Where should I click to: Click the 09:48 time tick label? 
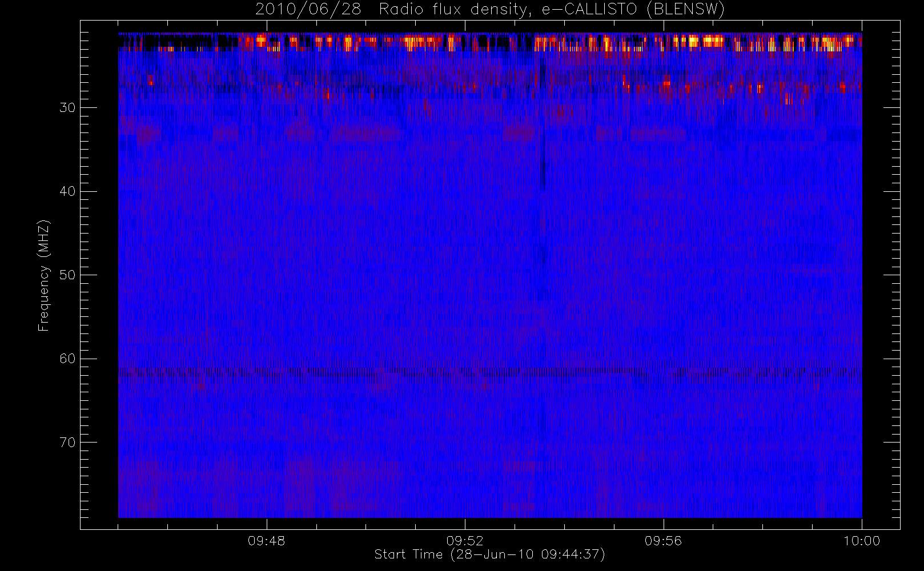pyautogui.click(x=266, y=541)
